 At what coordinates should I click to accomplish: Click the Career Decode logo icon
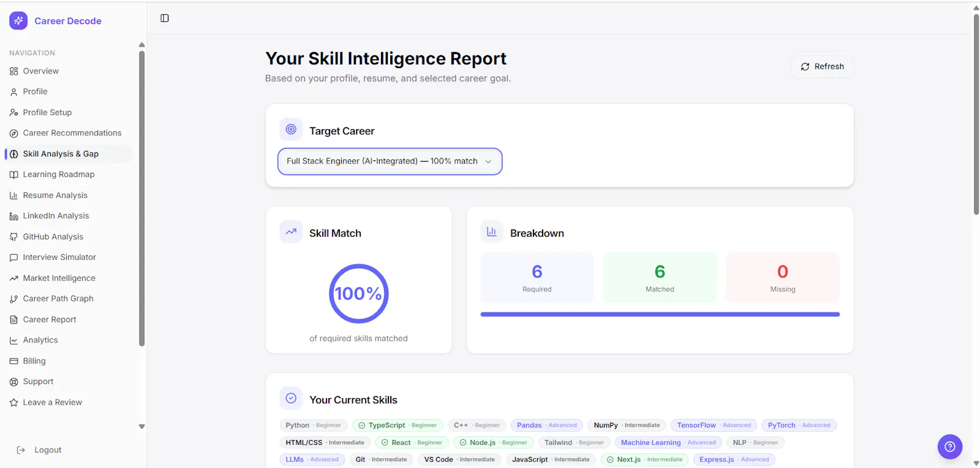[x=18, y=20]
